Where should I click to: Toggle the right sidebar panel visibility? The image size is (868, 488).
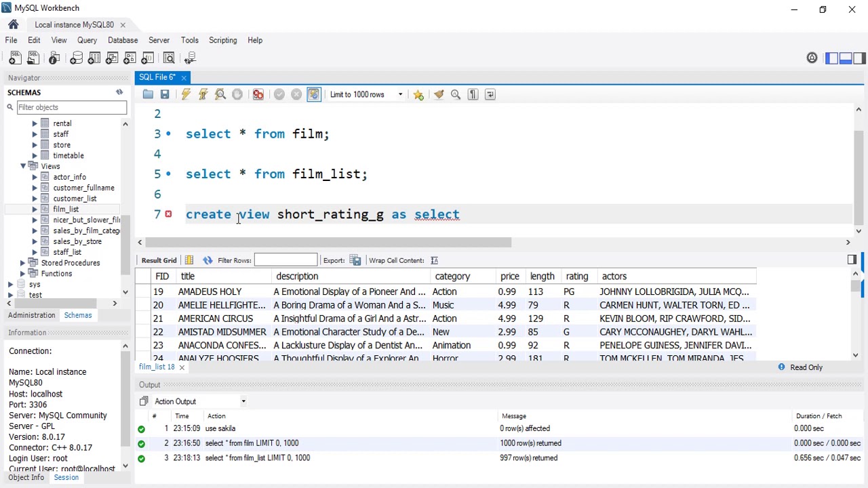(x=859, y=58)
